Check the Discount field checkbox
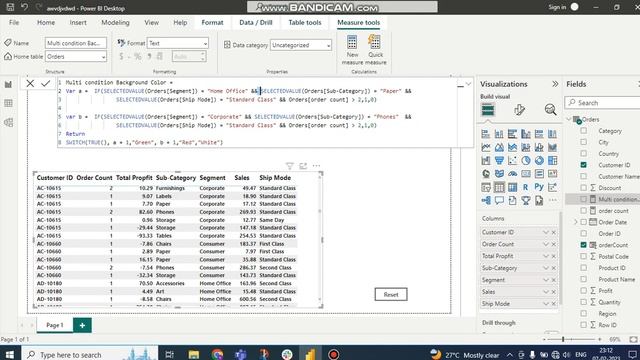Screen dimensions: 640x360 click(584, 188)
